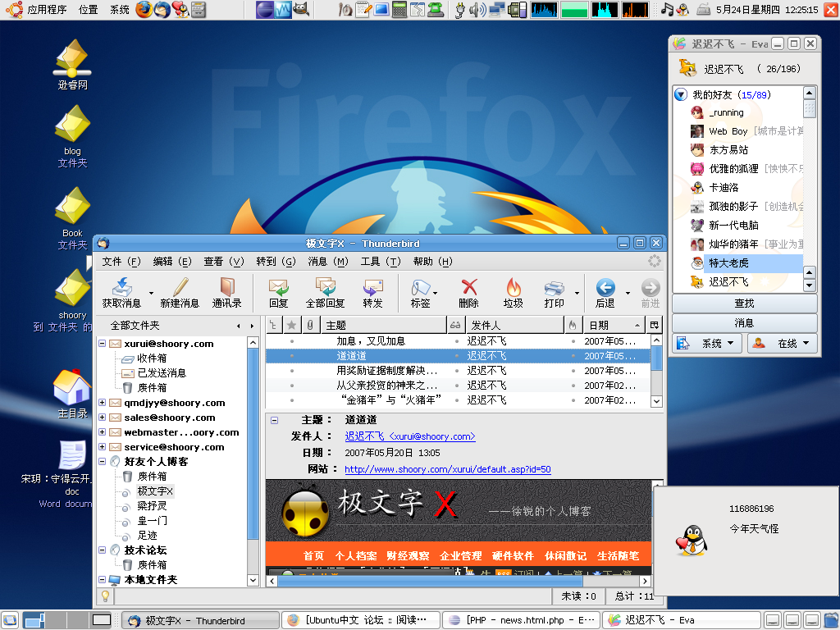Image resolution: width=840 pixels, height=630 pixels.
Task: Open the 查看 (V) menu
Action: 223,262
